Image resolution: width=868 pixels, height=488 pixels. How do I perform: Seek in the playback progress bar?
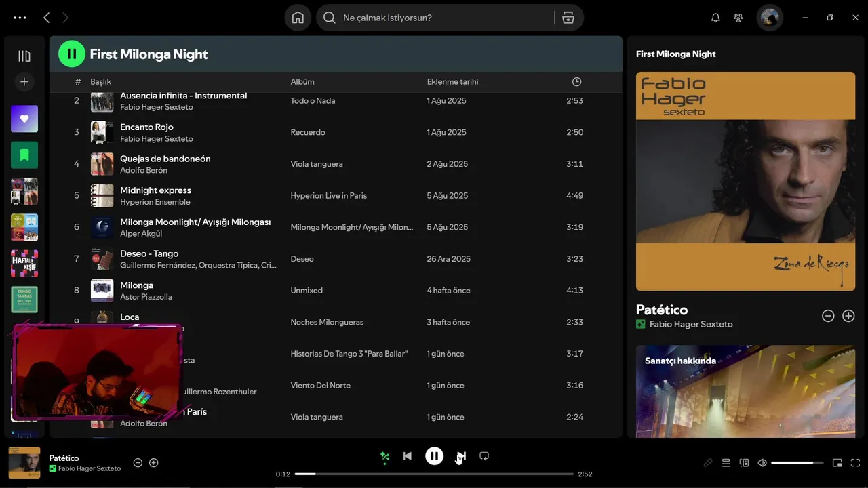pos(434,474)
